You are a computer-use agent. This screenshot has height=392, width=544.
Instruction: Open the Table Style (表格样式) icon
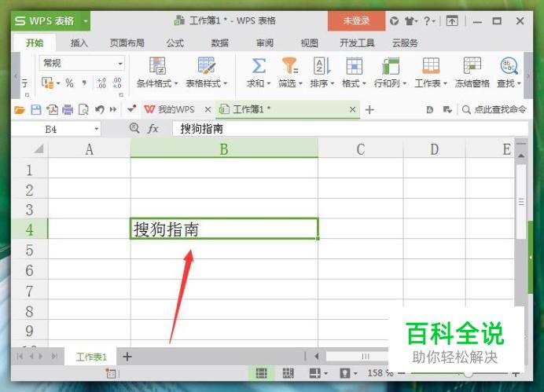[x=207, y=66]
